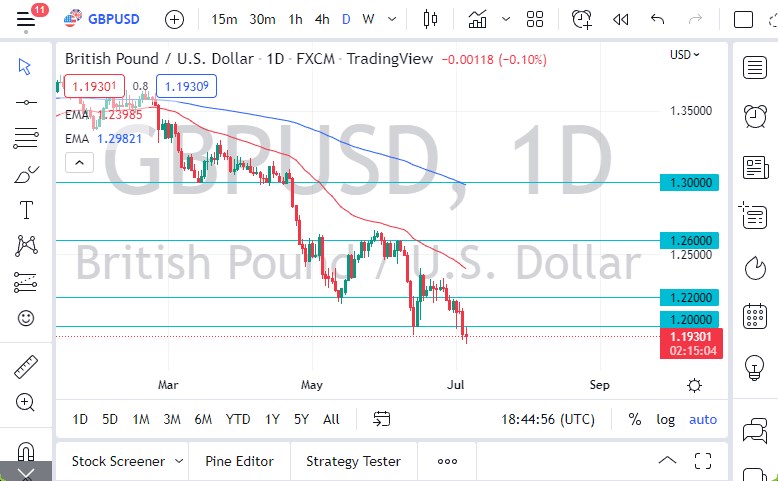Image resolution: width=778 pixels, height=481 pixels.
Task: Select the YTD date range
Action: pyautogui.click(x=238, y=419)
